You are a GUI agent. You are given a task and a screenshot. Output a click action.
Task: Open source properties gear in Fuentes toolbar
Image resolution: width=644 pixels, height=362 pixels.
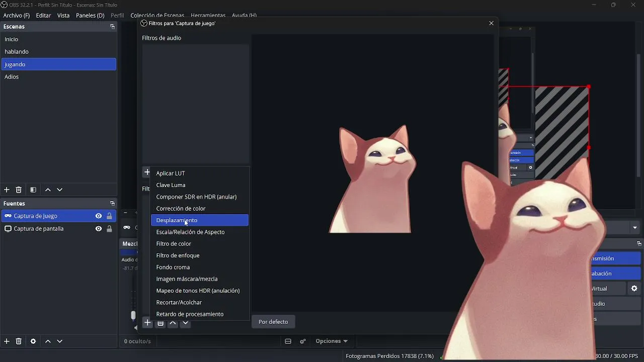point(33,341)
